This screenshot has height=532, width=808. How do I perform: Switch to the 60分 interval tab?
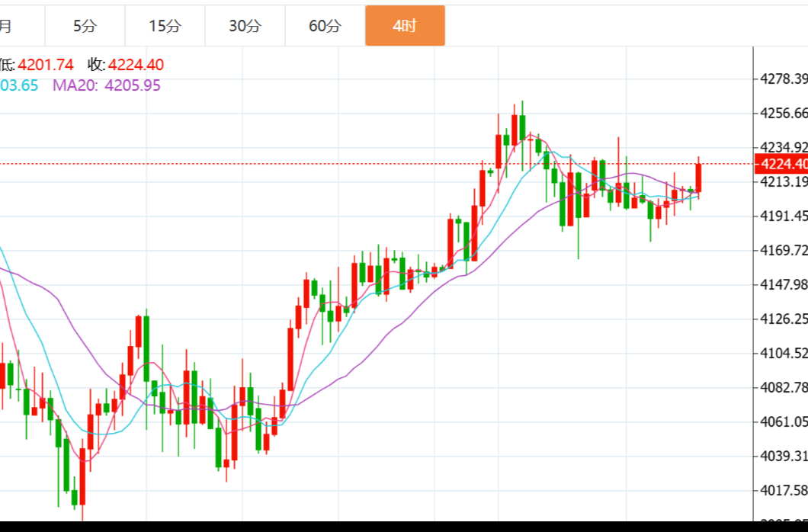pos(325,26)
